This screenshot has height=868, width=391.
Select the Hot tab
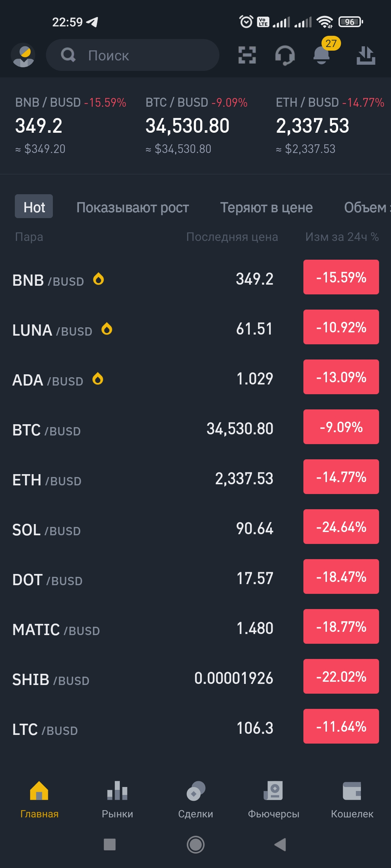[x=34, y=207]
